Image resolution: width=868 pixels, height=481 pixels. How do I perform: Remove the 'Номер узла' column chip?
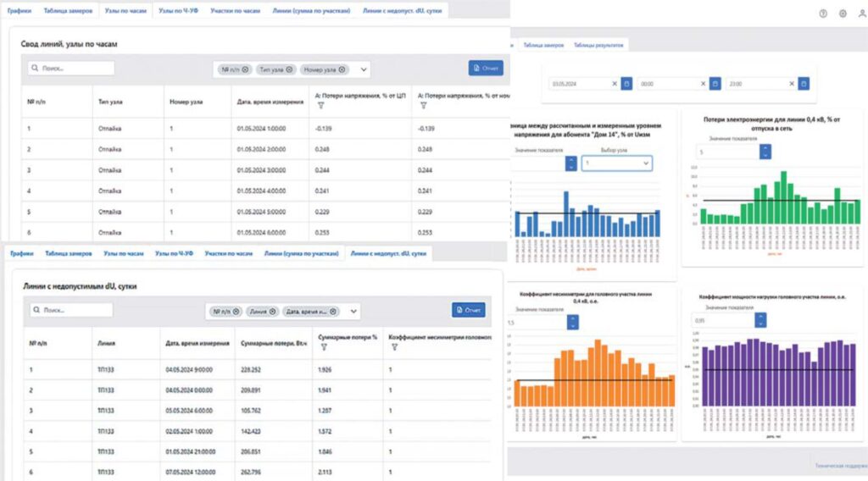click(342, 69)
